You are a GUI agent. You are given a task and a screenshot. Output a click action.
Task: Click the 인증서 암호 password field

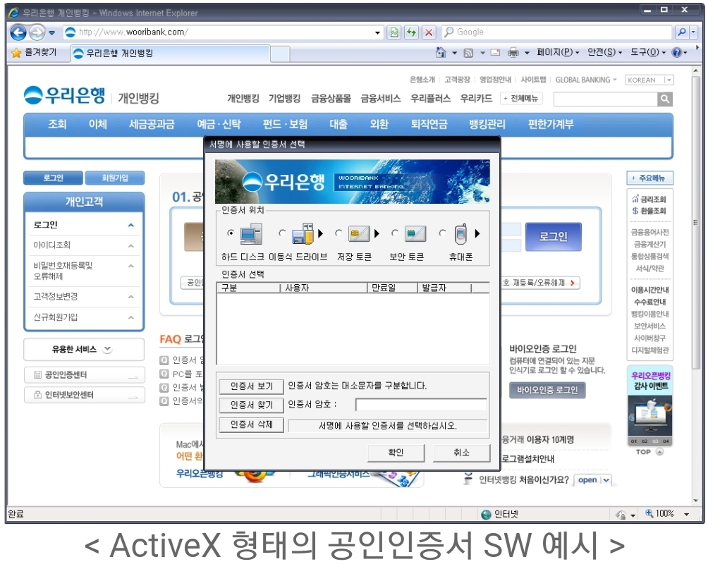tap(421, 405)
